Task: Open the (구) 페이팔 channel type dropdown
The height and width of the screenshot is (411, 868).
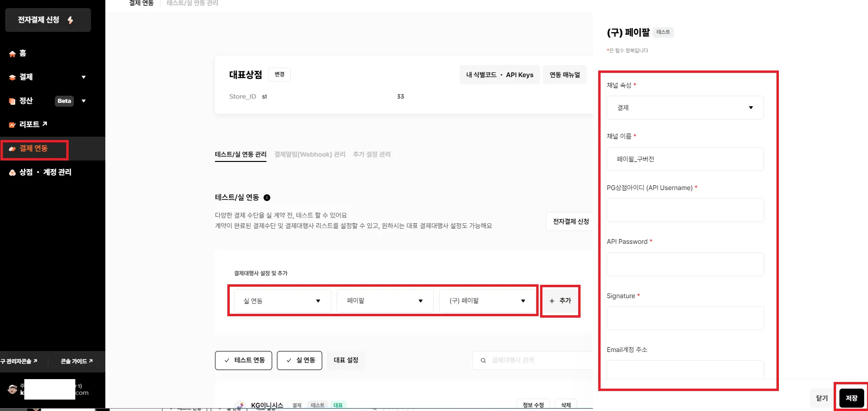Action: [x=487, y=301]
